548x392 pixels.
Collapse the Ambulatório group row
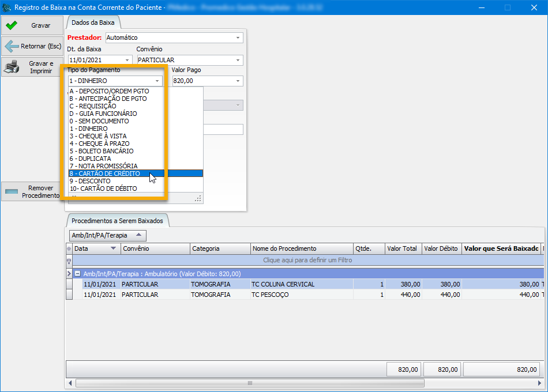pos(77,274)
